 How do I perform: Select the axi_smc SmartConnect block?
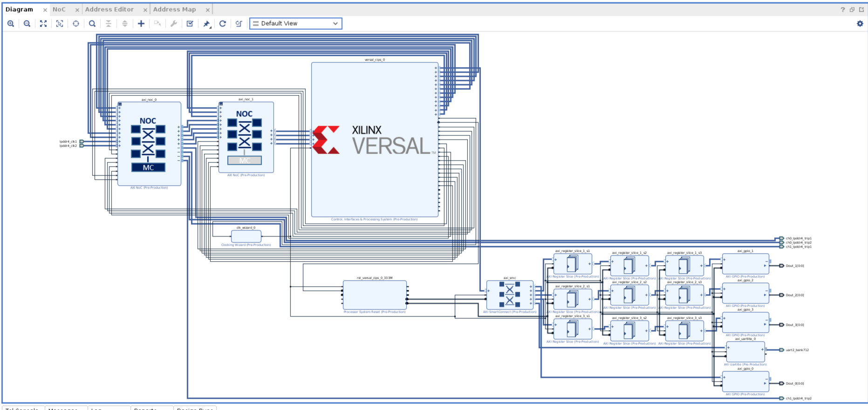tap(510, 295)
